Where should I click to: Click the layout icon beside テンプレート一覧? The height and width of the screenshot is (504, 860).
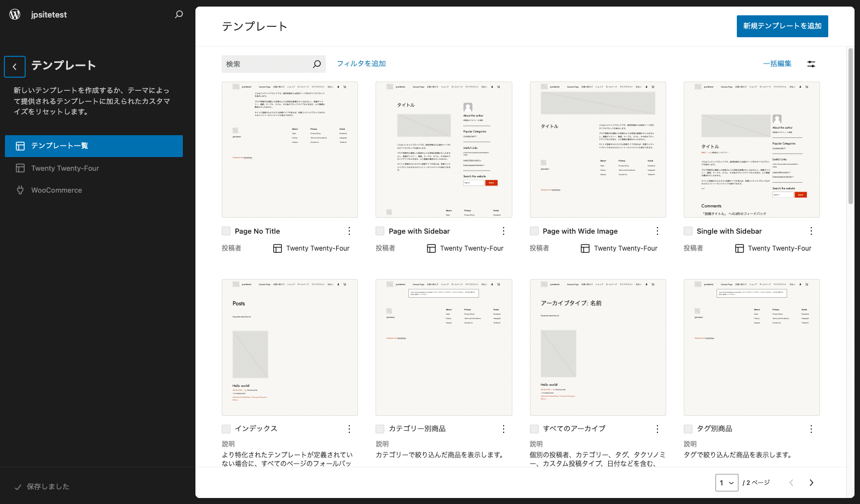click(x=20, y=146)
